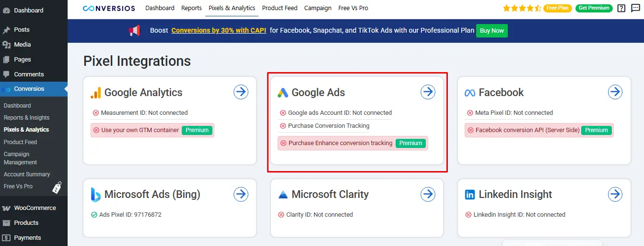Click the Google Analytics logo icon
The image size is (644, 246).
point(96,93)
